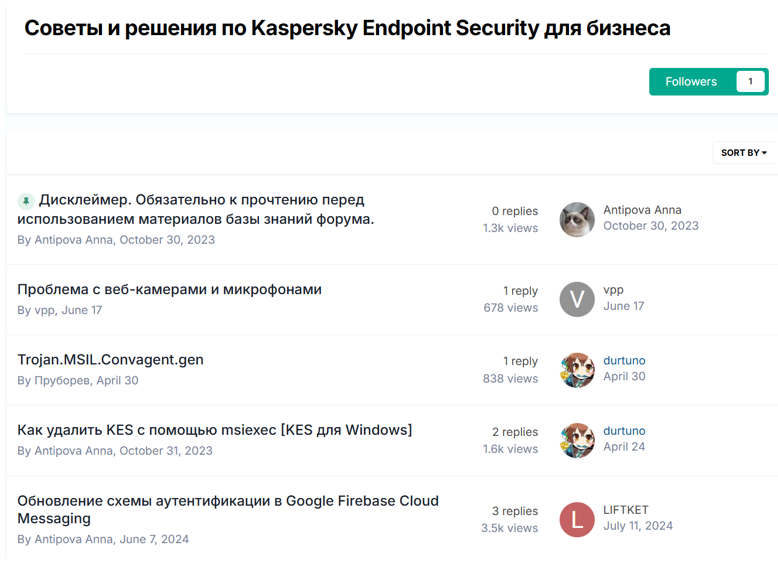
Task: Click the last-post date June 17
Action: click(x=624, y=306)
